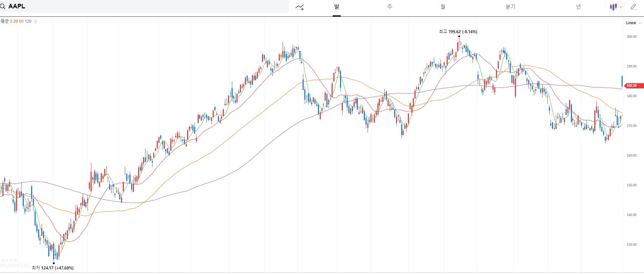Click the 160.00 price axis label
Viewport: 644px width, 274px height.
click(632, 156)
